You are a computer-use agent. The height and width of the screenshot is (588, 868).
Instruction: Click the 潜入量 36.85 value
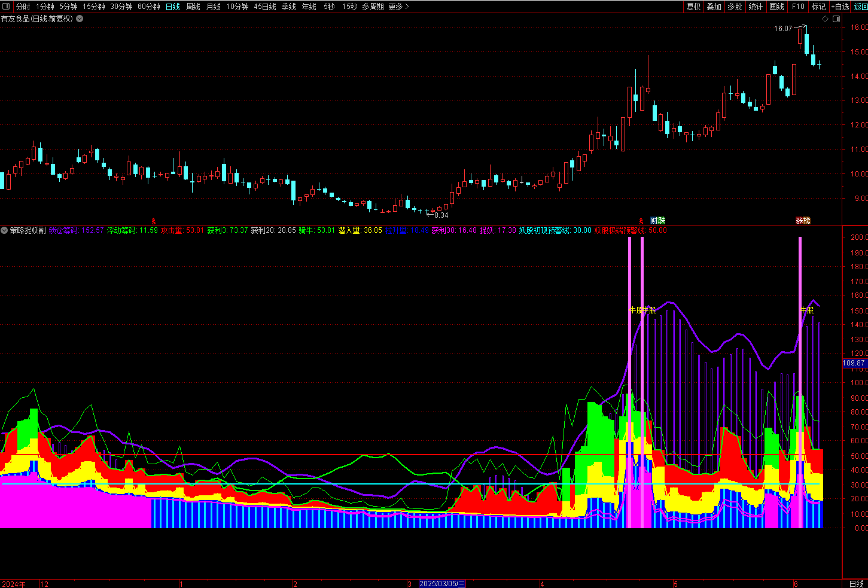(360, 230)
